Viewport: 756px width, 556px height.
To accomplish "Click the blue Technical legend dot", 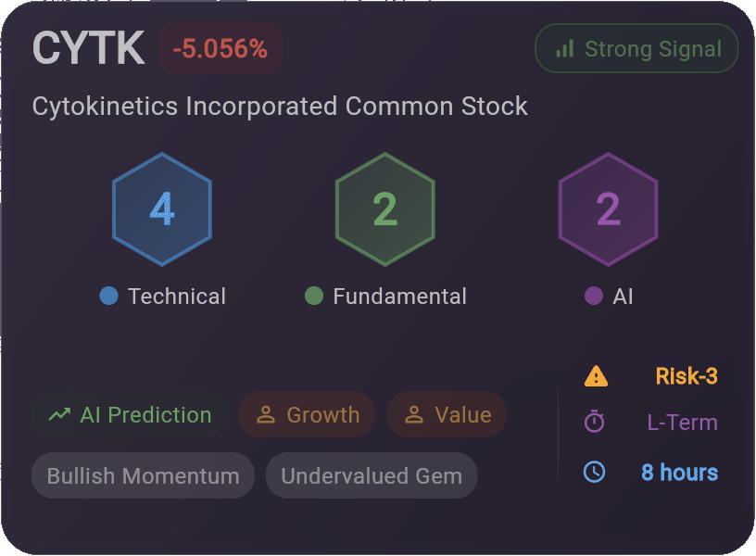I will click(x=109, y=296).
